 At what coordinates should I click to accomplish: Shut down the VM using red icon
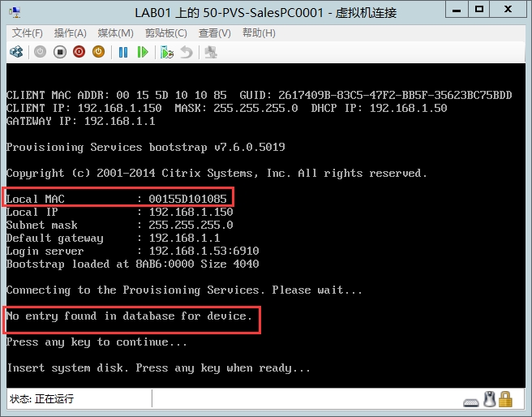click(79, 52)
